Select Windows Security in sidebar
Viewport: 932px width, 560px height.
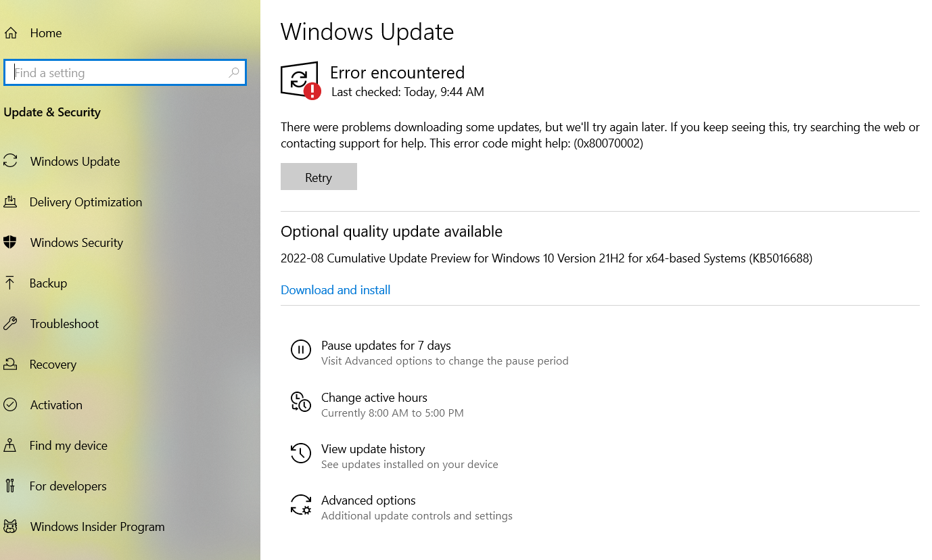pyautogui.click(x=76, y=242)
